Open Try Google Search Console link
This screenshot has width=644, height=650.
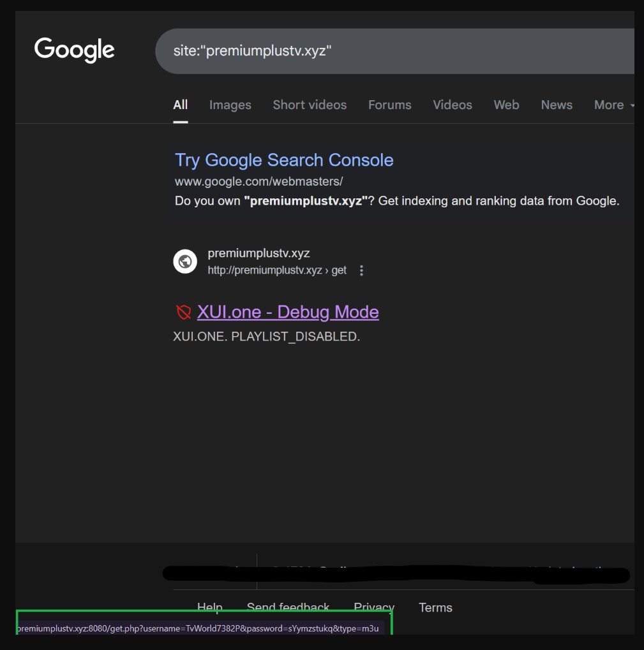[x=284, y=160]
